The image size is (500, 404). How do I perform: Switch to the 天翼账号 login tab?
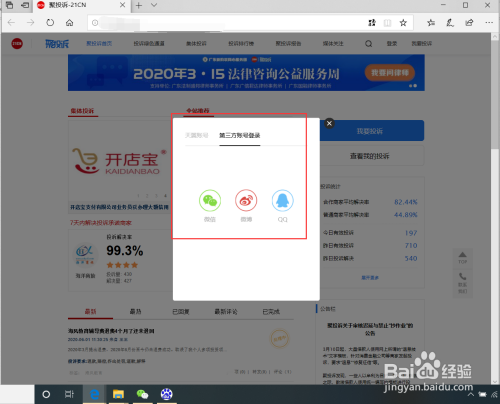tap(196, 135)
